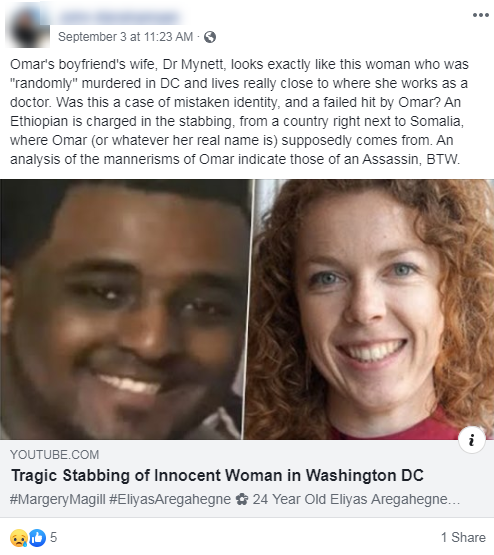Click the sad reaction emoji icon
Image resolution: width=494 pixels, height=555 pixels.
(x=19, y=538)
